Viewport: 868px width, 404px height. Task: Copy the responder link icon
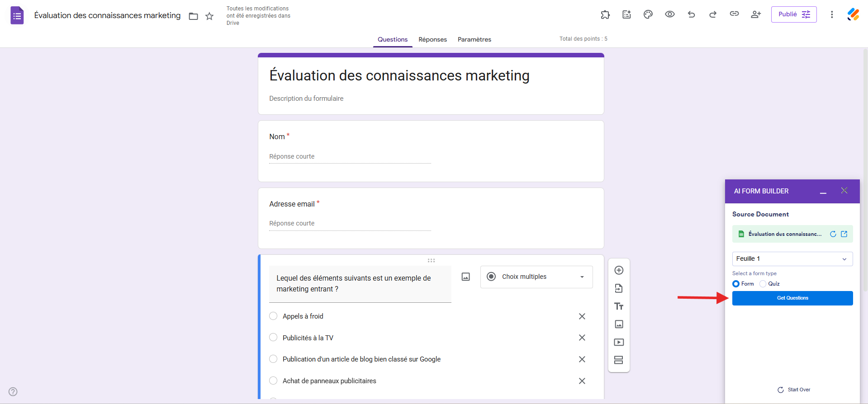pyautogui.click(x=734, y=14)
